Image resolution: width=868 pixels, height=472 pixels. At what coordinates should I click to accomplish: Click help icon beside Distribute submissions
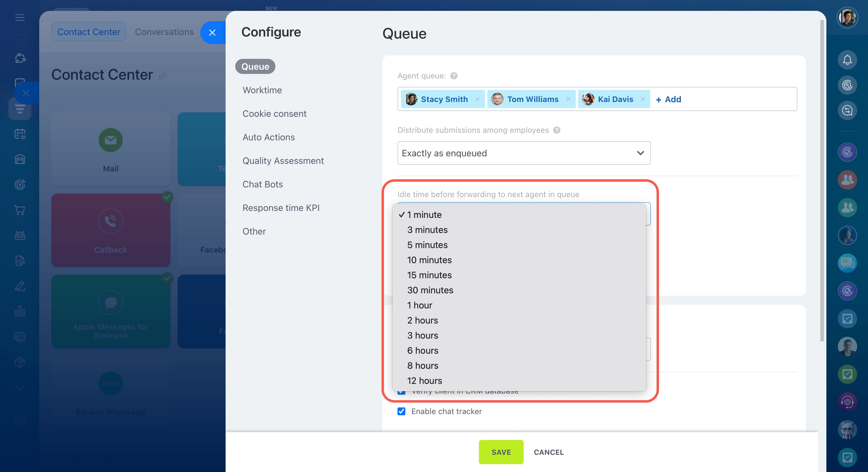click(557, 130)
